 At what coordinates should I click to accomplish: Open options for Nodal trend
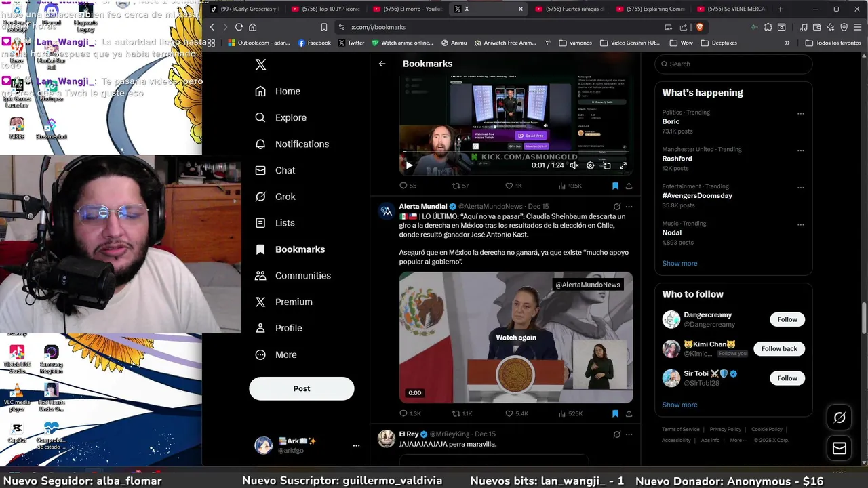[801, 225]
